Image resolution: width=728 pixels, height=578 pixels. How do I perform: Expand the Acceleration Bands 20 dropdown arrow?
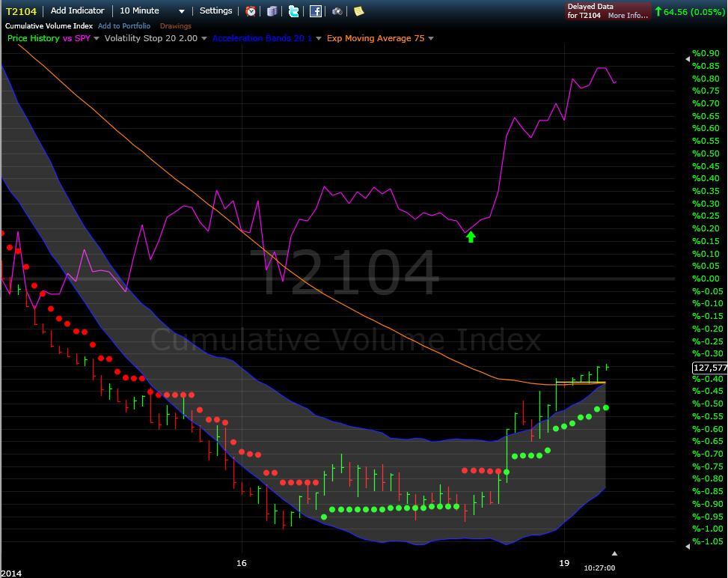319,39
